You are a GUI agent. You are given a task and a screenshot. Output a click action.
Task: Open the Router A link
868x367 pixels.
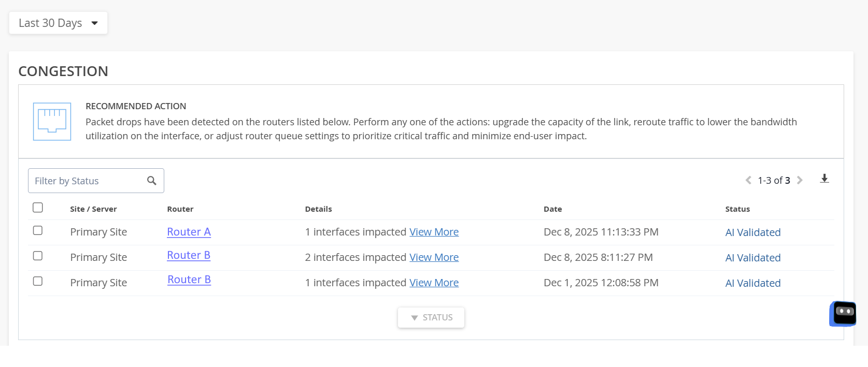click(x=189, y=232)
